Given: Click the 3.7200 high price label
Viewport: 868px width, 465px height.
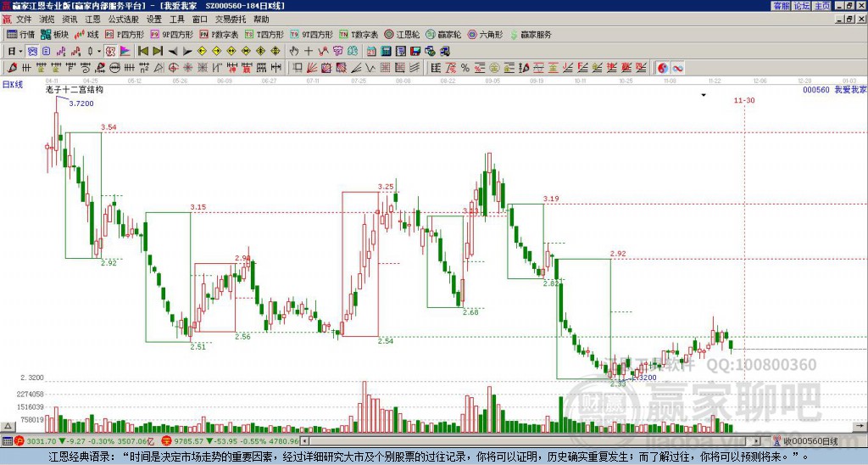Looking at the screenshot, I should click(x=81, y=104).
